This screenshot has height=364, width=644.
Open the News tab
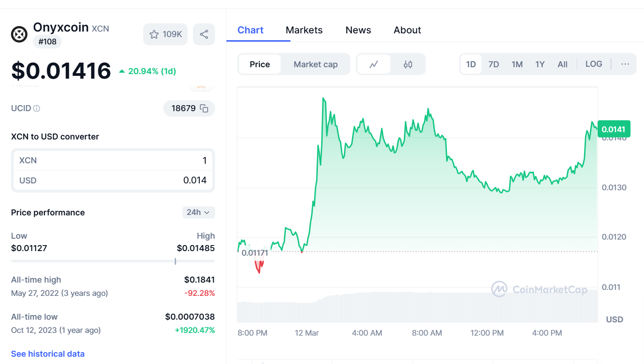click(x=358, y=30)
